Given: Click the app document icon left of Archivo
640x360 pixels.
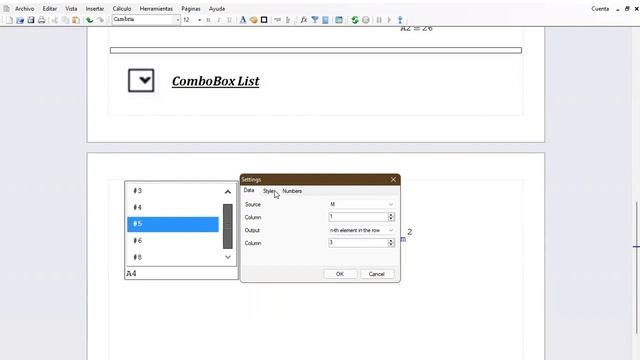Looking at the screenshot, I should coord(7,9).
